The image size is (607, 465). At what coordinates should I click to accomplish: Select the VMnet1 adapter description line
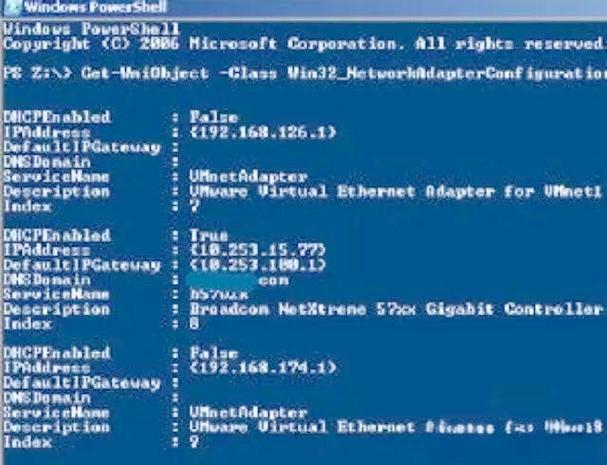[x=395, y=192]
